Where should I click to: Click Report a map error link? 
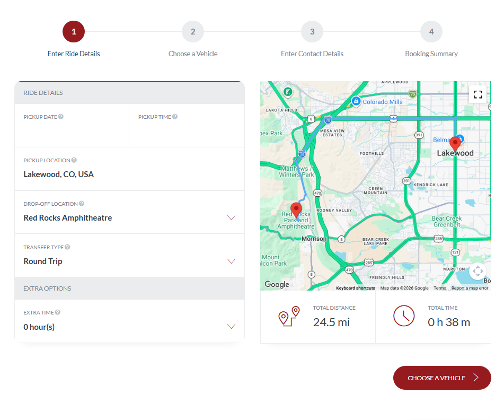coord(470,288)
